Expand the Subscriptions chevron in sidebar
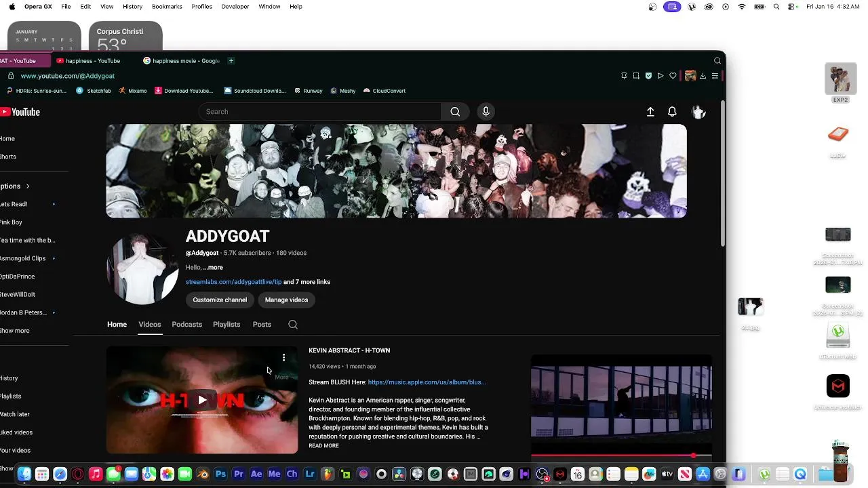The image size is (868, 488). pos(28,186)
